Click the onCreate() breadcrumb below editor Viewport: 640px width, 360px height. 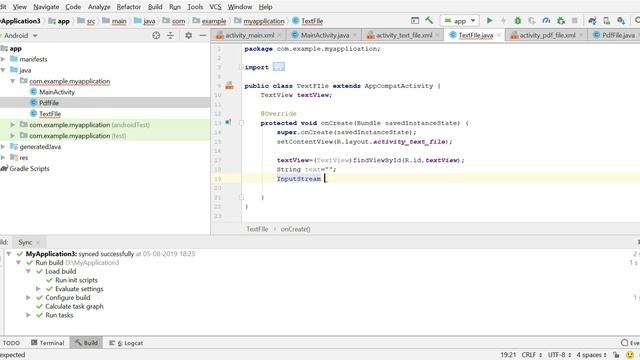point(296,229)
